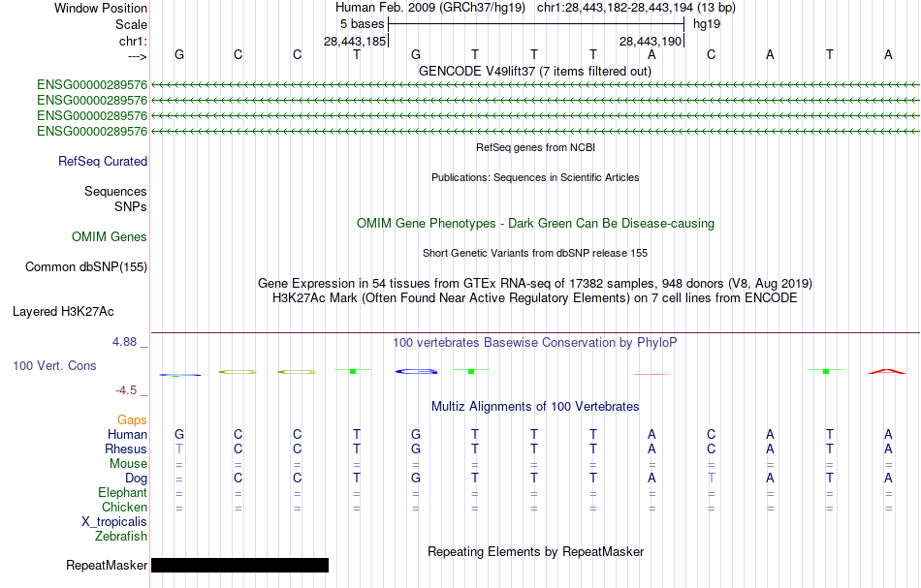The image size is (921, 588).
Task: Click the SNPs track label
Action: click(131, 206)
